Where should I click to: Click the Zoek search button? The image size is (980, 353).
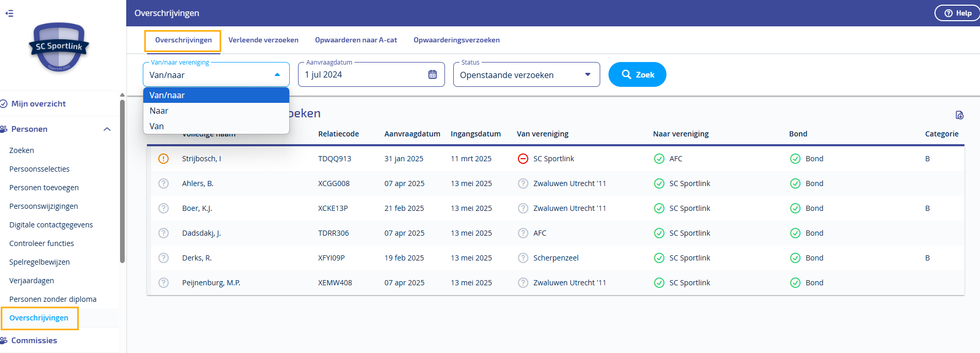637,74
